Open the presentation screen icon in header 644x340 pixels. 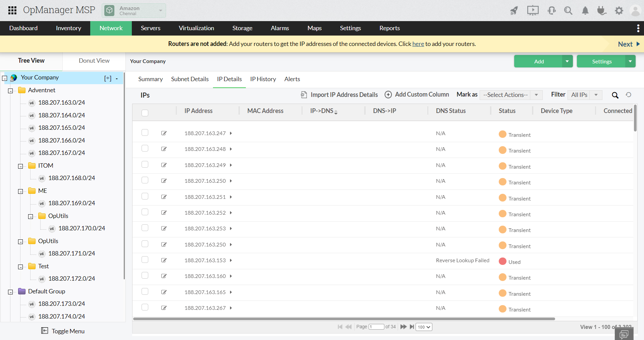tap(533, 10)
